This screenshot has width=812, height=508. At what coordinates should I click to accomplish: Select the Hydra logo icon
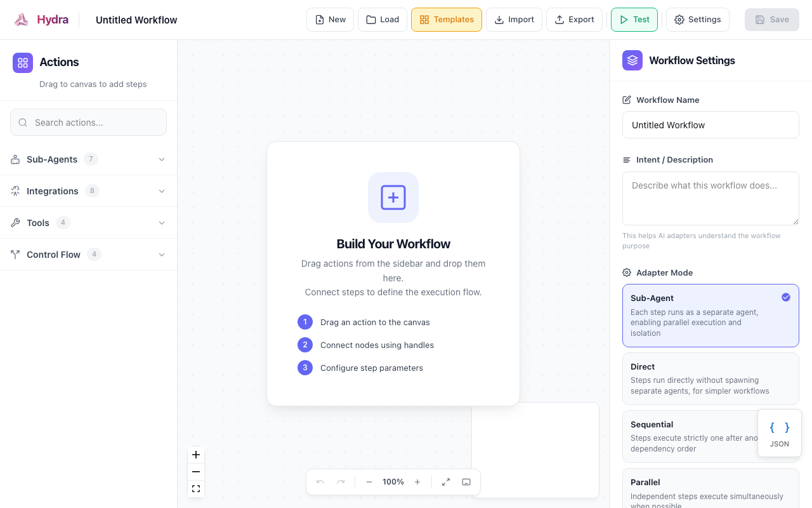tap(21, 20)
